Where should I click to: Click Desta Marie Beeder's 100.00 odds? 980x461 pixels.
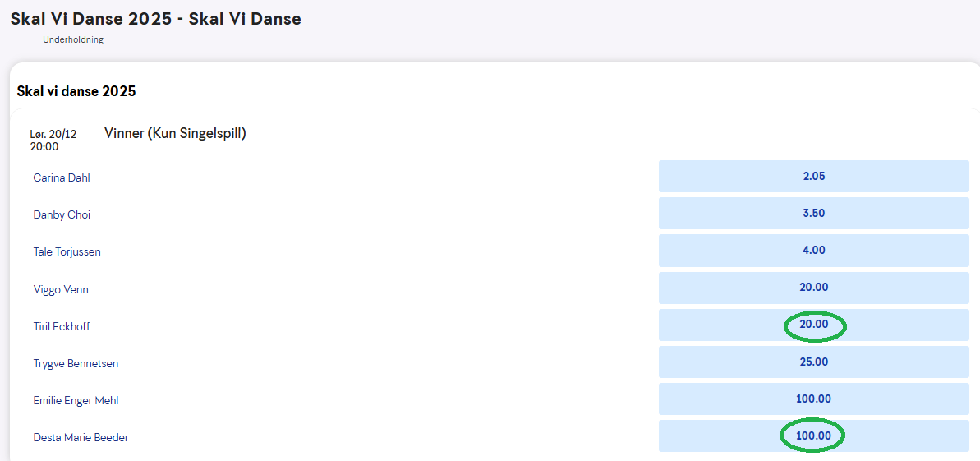tap(813, 436)
